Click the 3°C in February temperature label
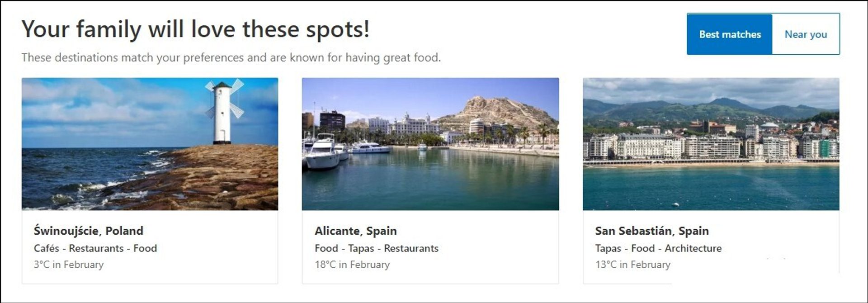Image resolution: width=868 pixels, height=303 pixels. pos(69,265)
